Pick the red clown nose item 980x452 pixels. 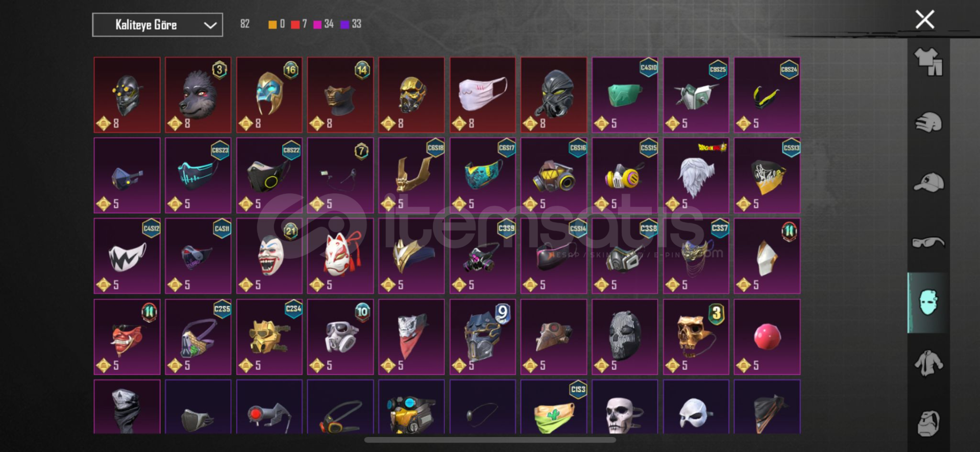767,337
